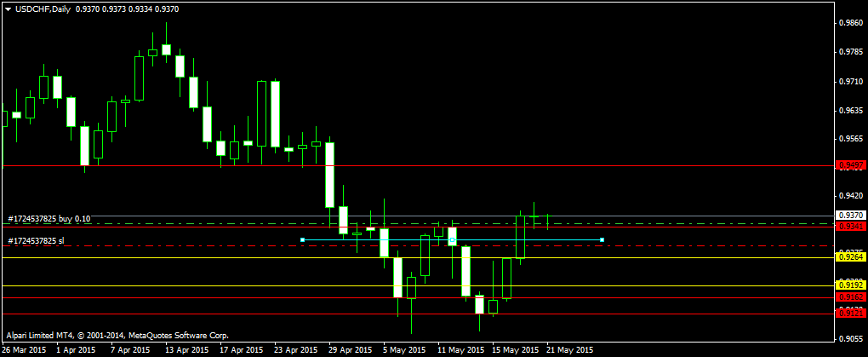Viewport: 868px width, 357px height.
Task: Click the 13 Apr 2015 date label
Action: click(186, 350)
